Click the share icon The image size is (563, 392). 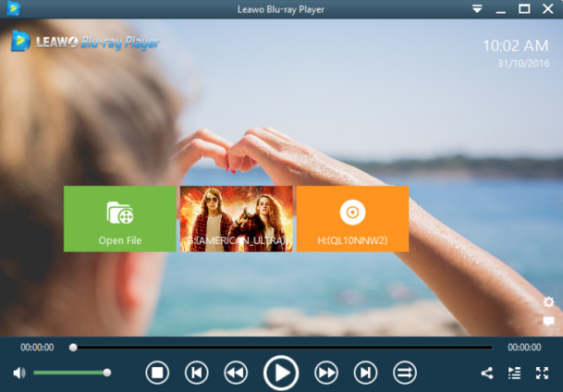pos(487,373)
